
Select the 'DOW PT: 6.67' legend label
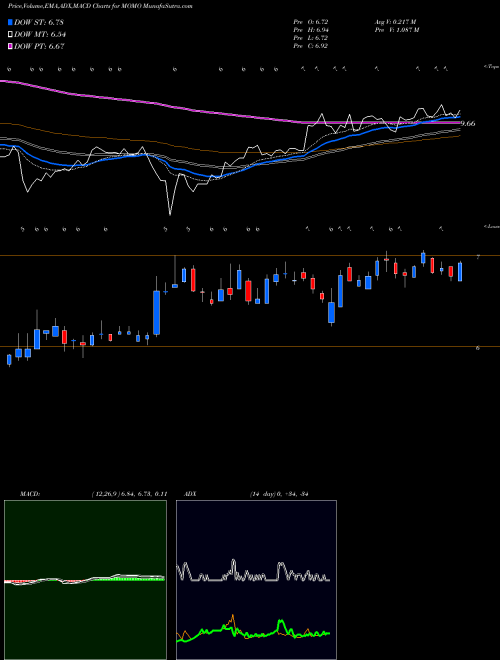point(39,46)
